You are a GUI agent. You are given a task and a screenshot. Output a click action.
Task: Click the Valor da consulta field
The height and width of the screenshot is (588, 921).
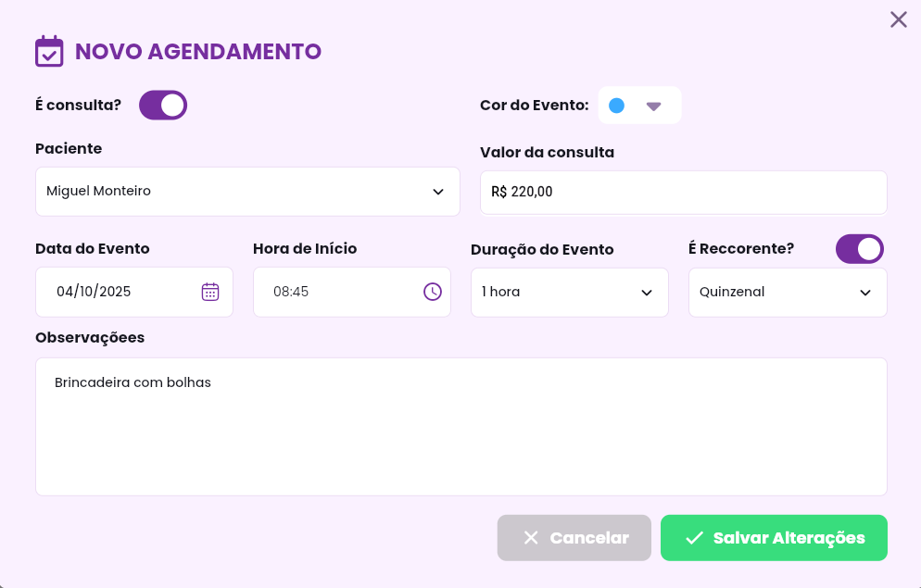pos(683,193)
